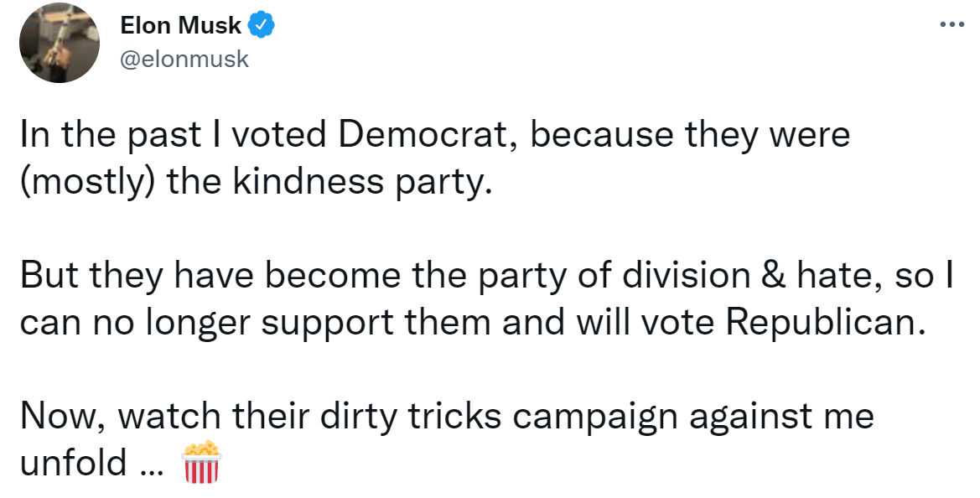This screenshot has height=498, width=980.
Task: Click the word "Republican" in the tweet
Action: (x=825, y=323)
